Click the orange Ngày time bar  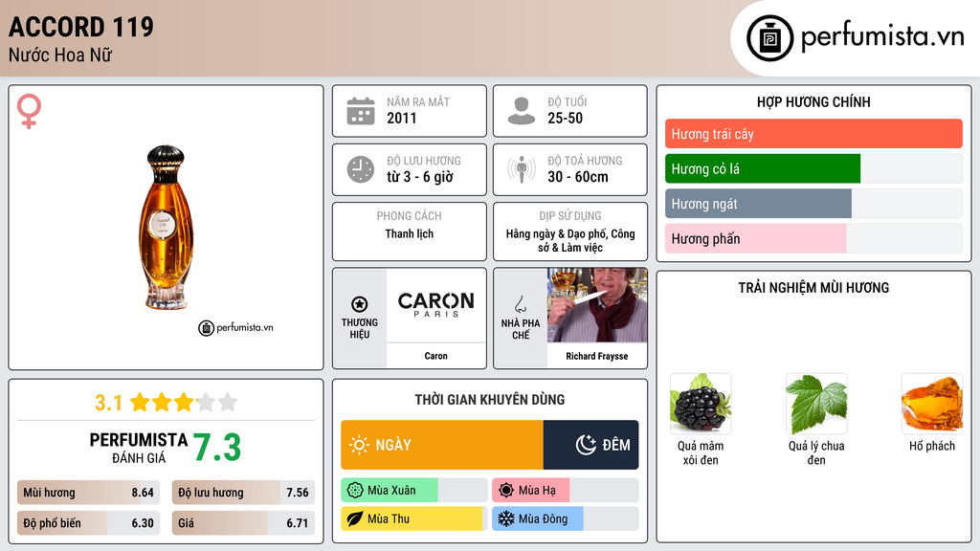coord(442,445)
